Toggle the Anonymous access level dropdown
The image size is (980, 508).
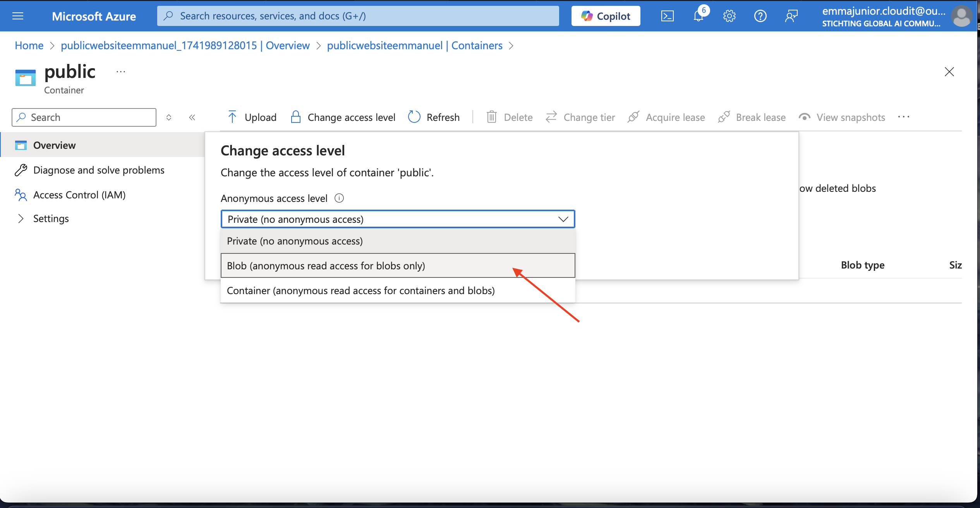coord(398,219)
